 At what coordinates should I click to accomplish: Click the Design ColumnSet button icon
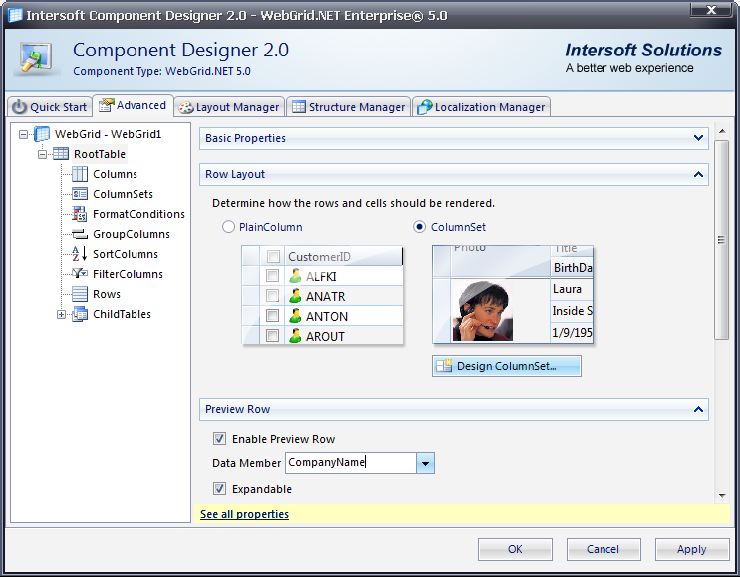(444, 366)
